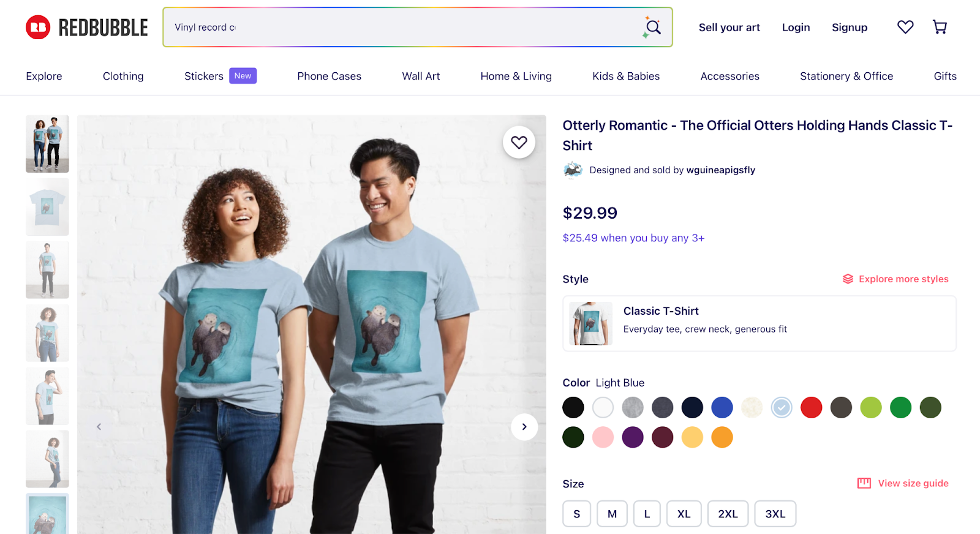The image size is (980, 534).
Task: Open the flat t-shirt thumbnail
Action: click(x=47, y=207)
